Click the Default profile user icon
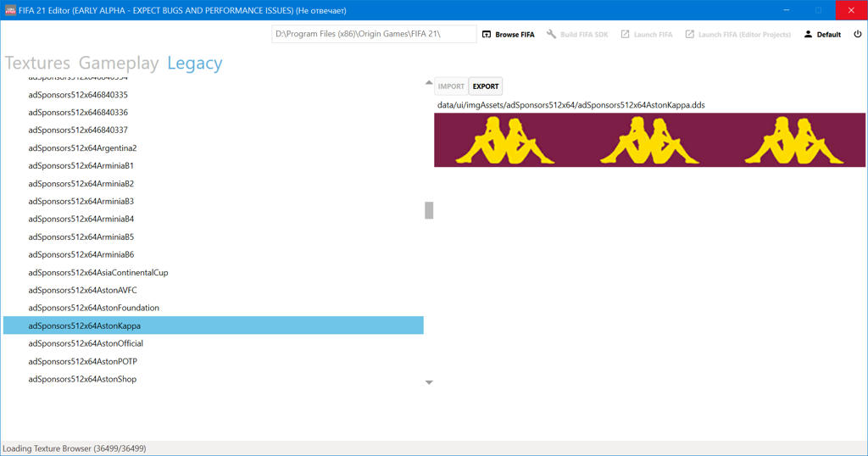The height and width of the screenshot is (456, 868). point(808,34)
